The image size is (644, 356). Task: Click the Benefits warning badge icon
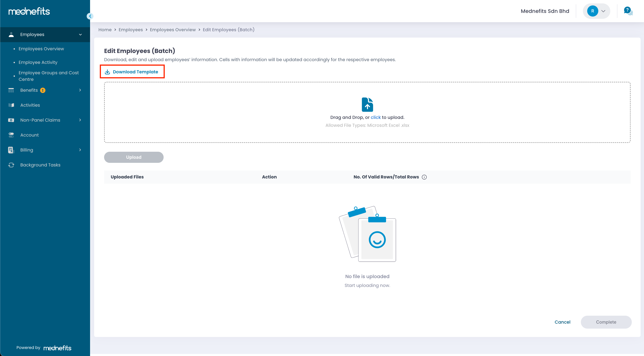(x=43, y=90)
